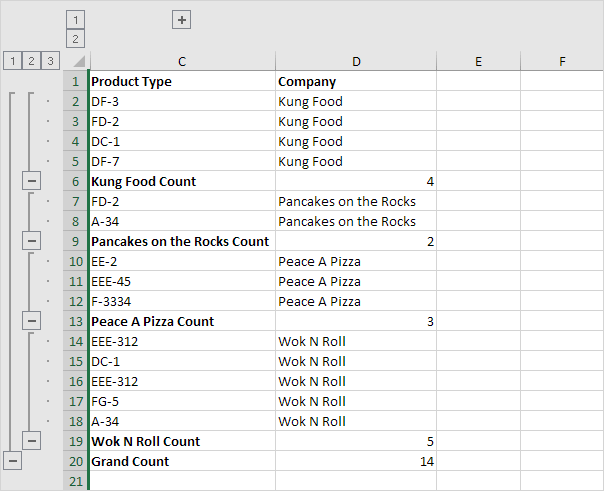Click column outline level 1 button
Viewport: 604px width, 491px height.
[75, 19]
